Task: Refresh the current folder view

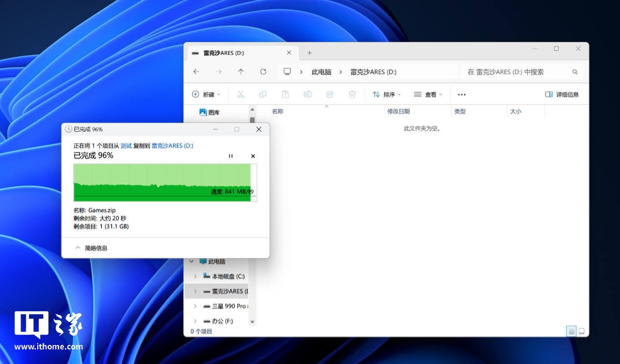Action: coord(263,72)
